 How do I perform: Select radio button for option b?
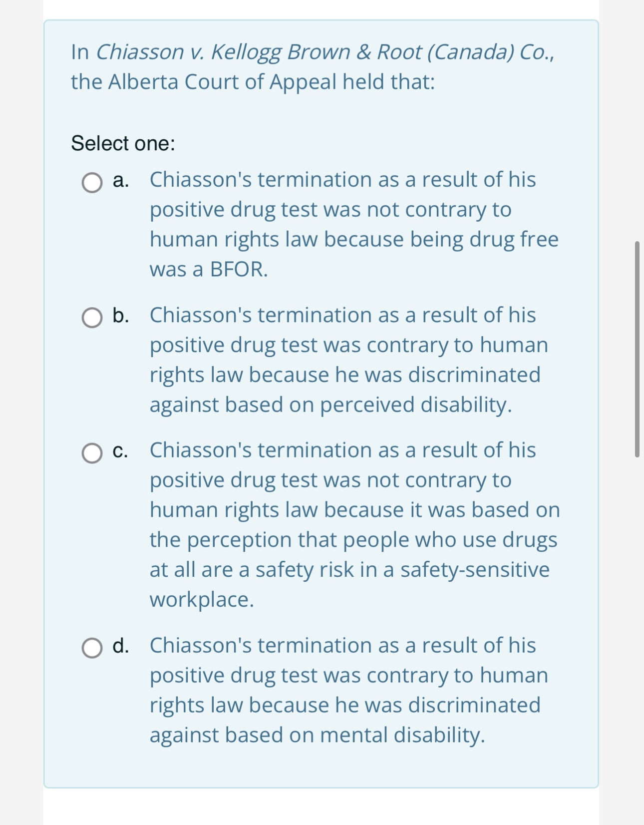pyautogui.click(x=92, y=319)
